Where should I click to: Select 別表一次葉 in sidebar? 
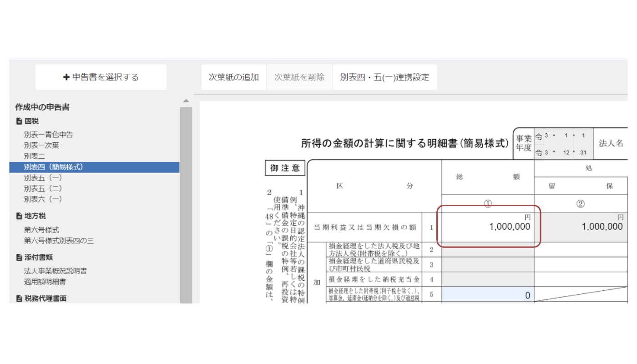pyautogui.click(x=41, y=146)
